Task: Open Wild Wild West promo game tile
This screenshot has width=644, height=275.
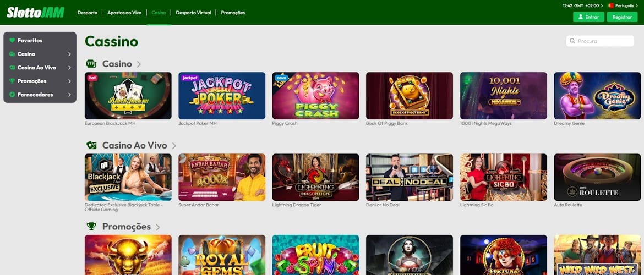Action: [x=597, y=255]
